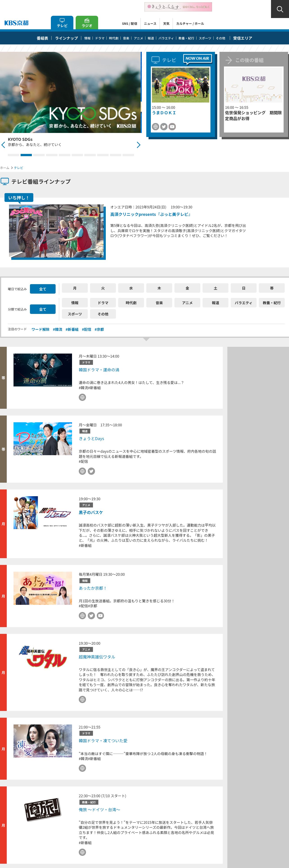Toggle スポーツ category filter button
Viewport: 289px width, 868px height.
(x=75, y=314)
